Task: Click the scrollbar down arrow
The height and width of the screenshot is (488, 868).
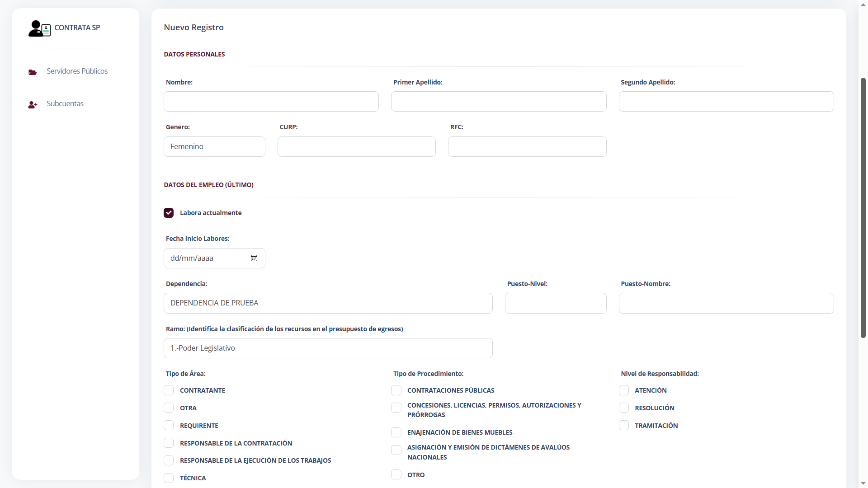Action: click(x=863, y=483)
